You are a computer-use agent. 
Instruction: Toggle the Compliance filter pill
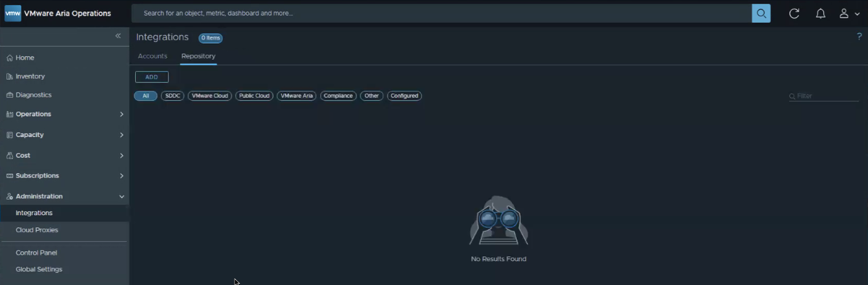tap(338, 96)
